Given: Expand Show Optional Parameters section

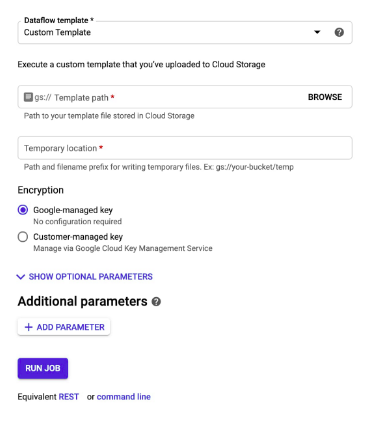Looking at the screenshot, I should click(85, 277).
